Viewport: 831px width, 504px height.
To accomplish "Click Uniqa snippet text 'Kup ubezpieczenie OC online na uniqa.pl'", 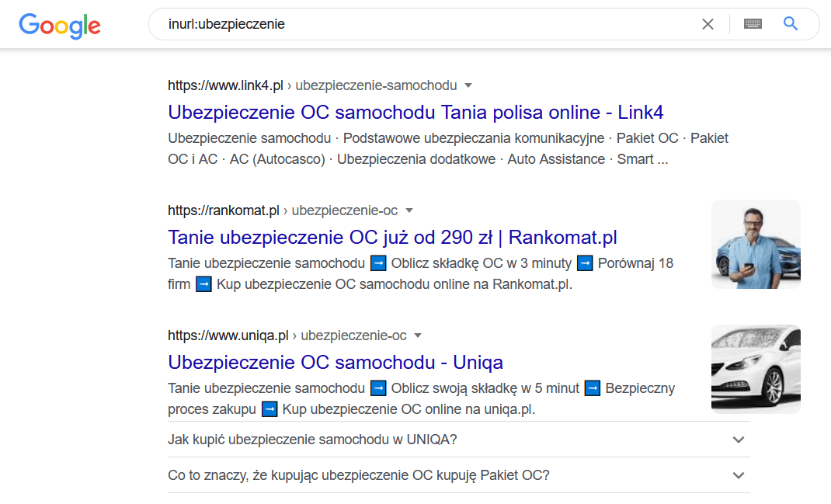I will [409, 410].
